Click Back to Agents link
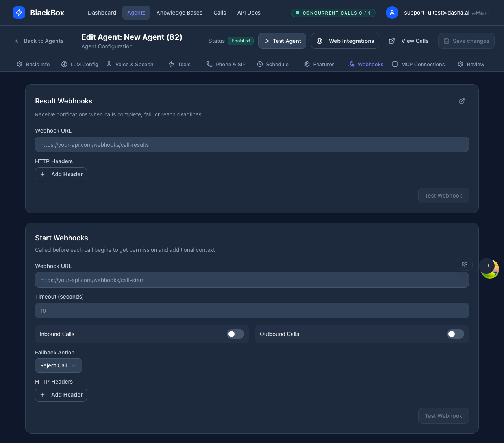Image resolution: width=504 pixels, height=443 pixels. click(x=39, y=41)
